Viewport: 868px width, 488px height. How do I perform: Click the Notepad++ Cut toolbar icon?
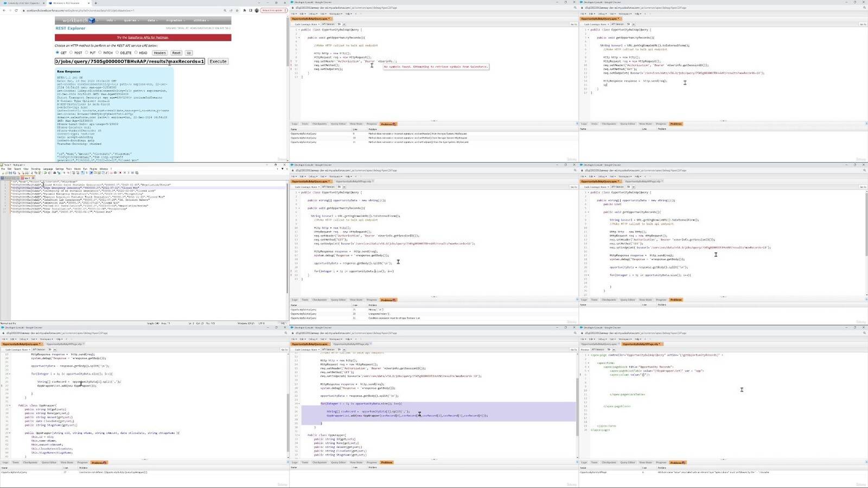[31, 173]
